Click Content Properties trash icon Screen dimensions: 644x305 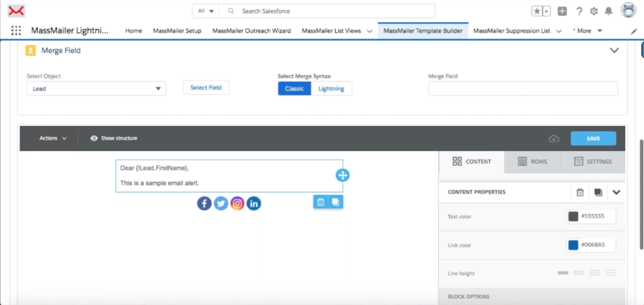(580, 192)
